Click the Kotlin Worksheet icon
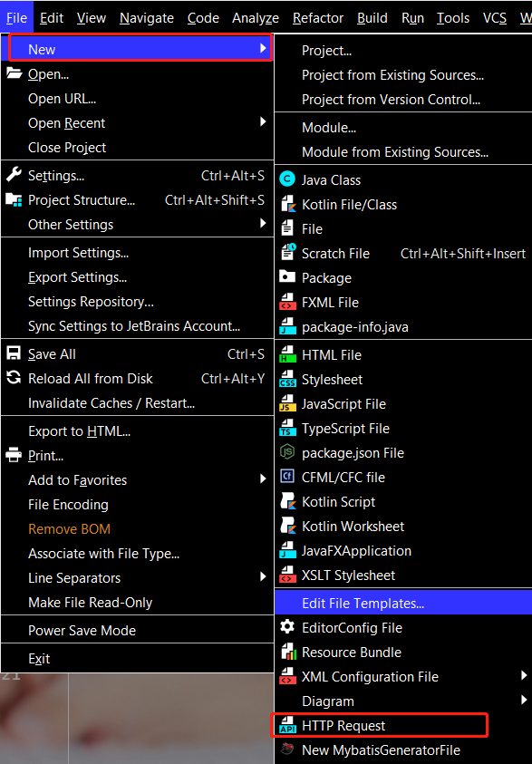532x764 pixels. coord(287,526)
